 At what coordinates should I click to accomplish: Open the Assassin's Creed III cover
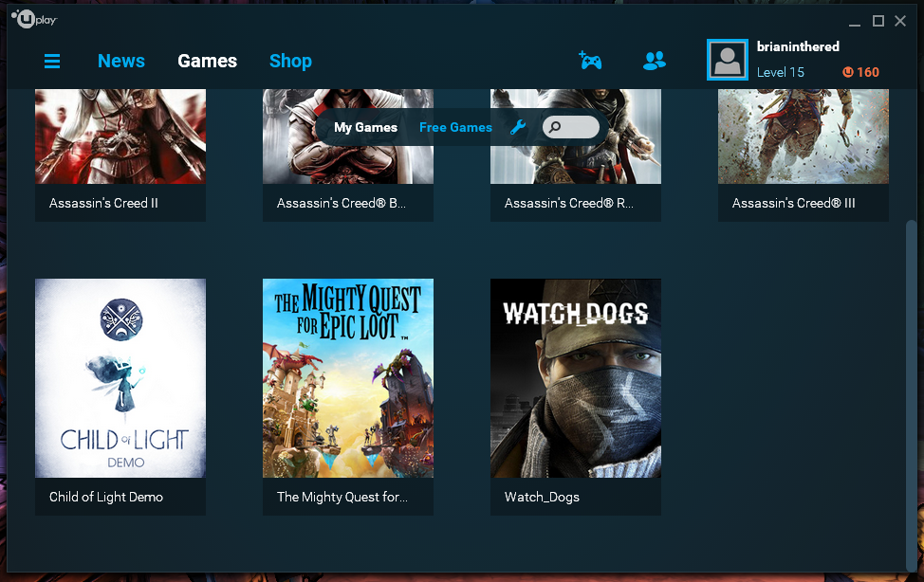coord(804,136)
